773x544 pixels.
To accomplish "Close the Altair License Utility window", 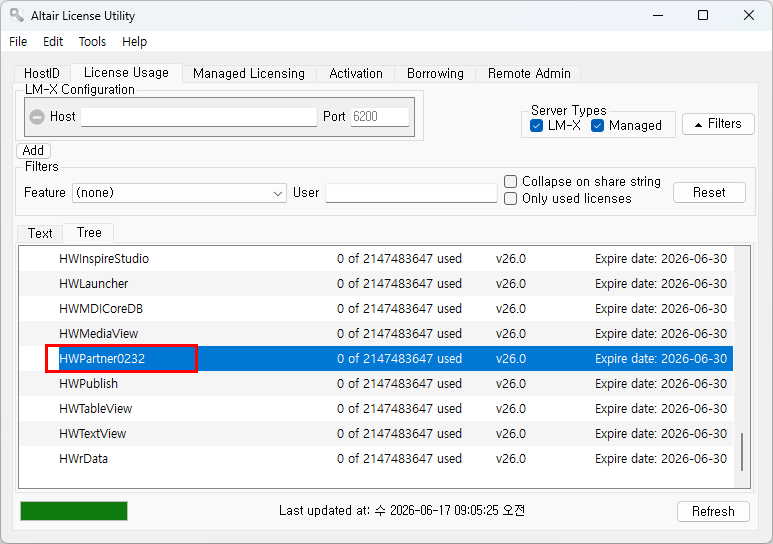I will 748,15.
